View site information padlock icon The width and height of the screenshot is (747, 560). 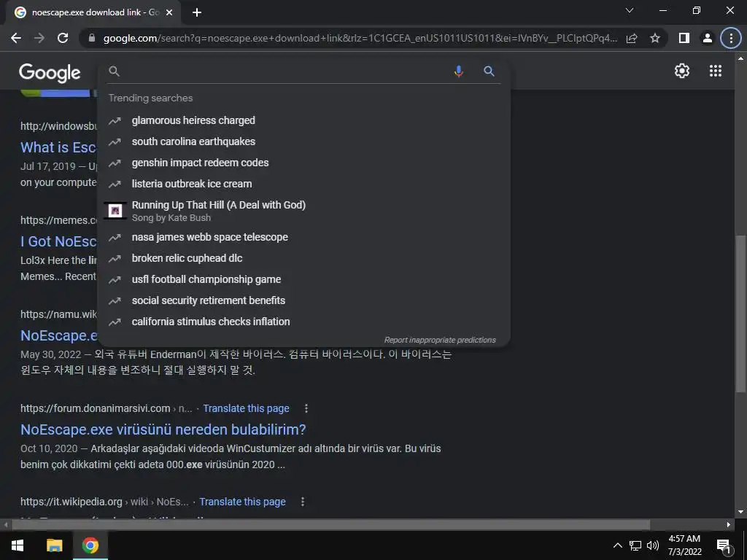click(x=92, y=38)
